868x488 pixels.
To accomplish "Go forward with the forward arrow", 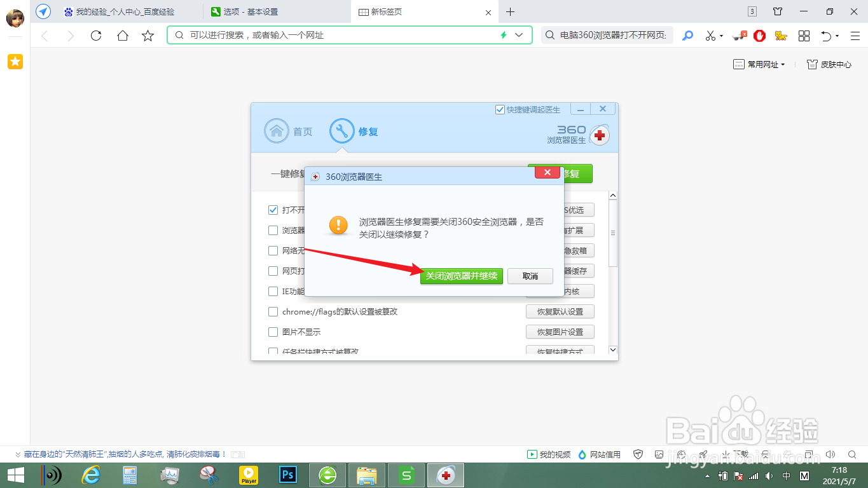I will [x=71, y=36].
